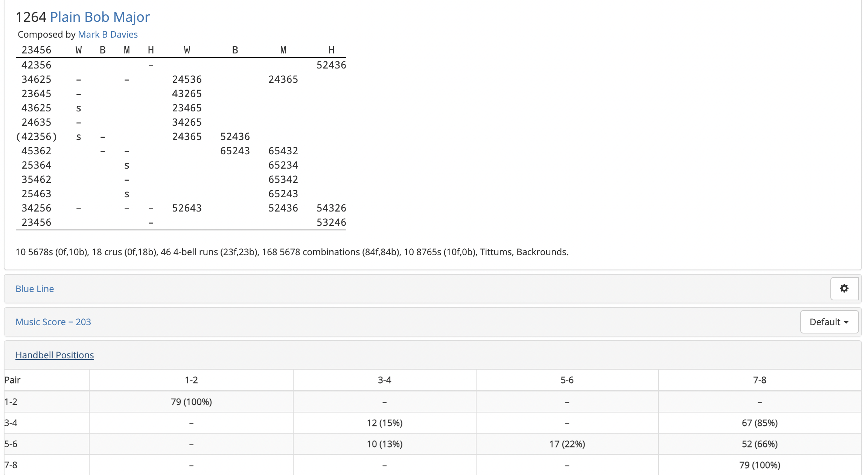Open the Blue Line gear settings
The height and width of the screenshot is (475, 868).
click(x=844, y=289)
